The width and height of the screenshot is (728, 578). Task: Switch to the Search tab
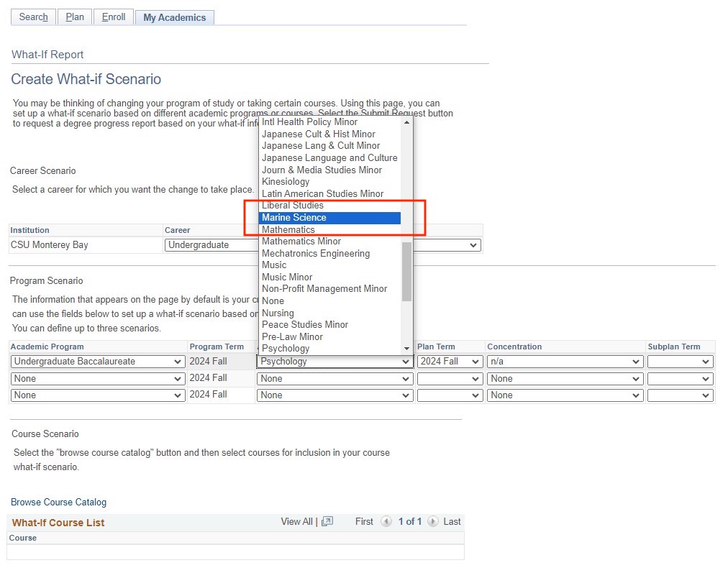pyautogui.click(x=33, y=17)
